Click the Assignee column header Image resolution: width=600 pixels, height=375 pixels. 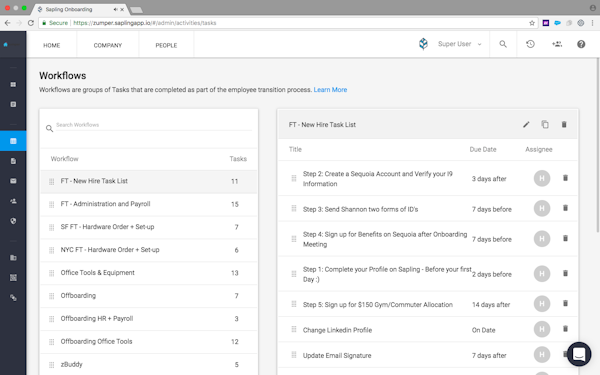(x=538, y=149)
